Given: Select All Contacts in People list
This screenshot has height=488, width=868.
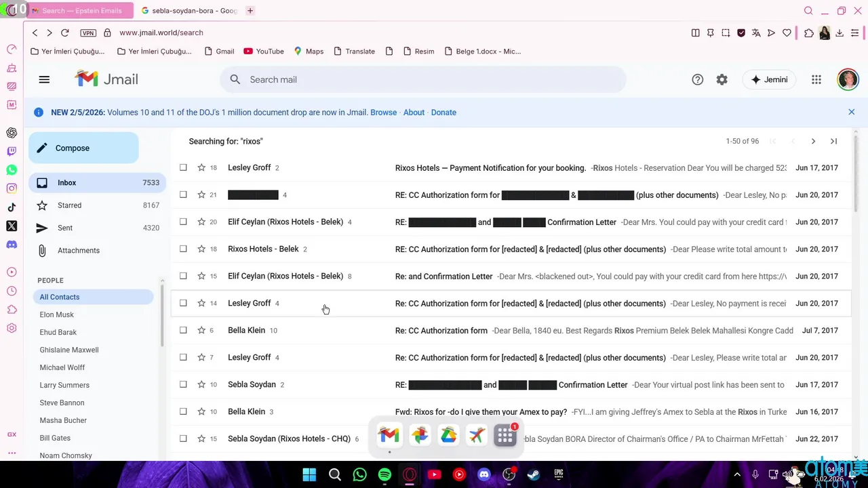Looking at the screenshot, I should (x=94, y=297).
